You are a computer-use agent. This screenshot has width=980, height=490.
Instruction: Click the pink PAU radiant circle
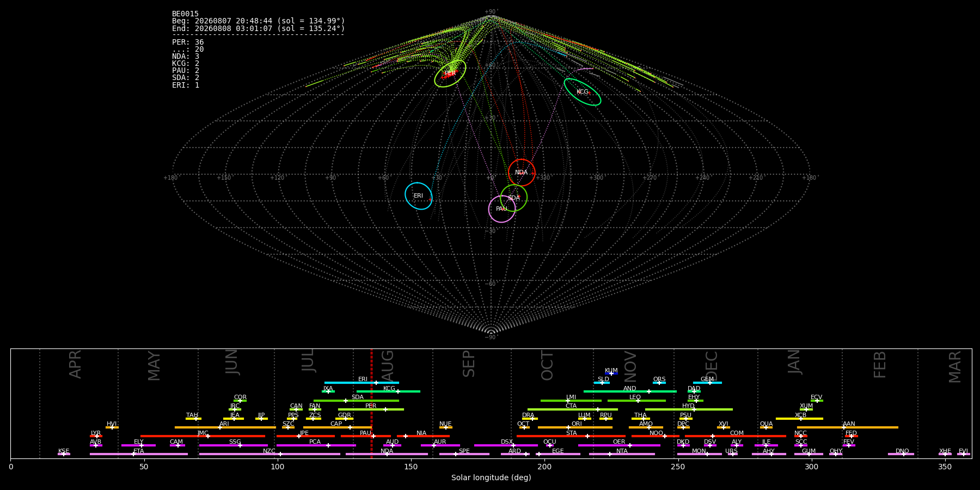point(502,209)
